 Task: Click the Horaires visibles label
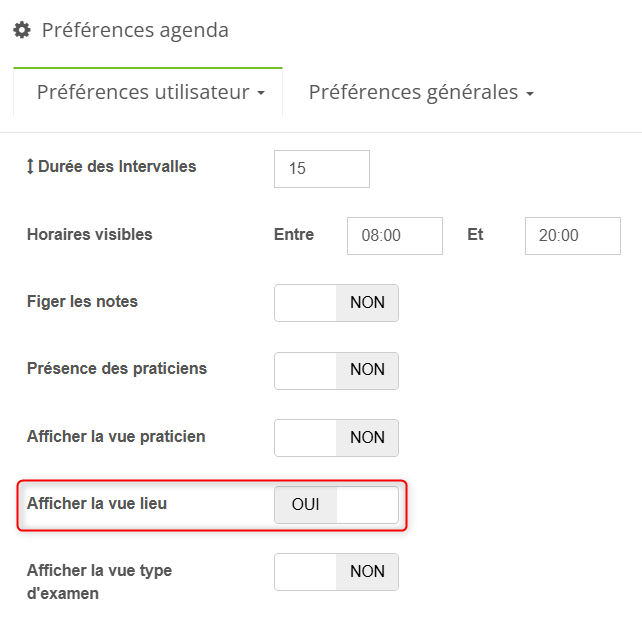coord(90,235)
